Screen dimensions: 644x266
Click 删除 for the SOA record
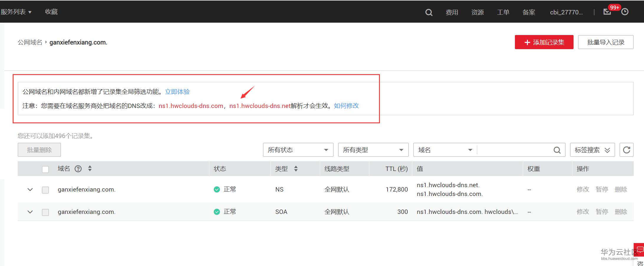[x=621, y=212]
